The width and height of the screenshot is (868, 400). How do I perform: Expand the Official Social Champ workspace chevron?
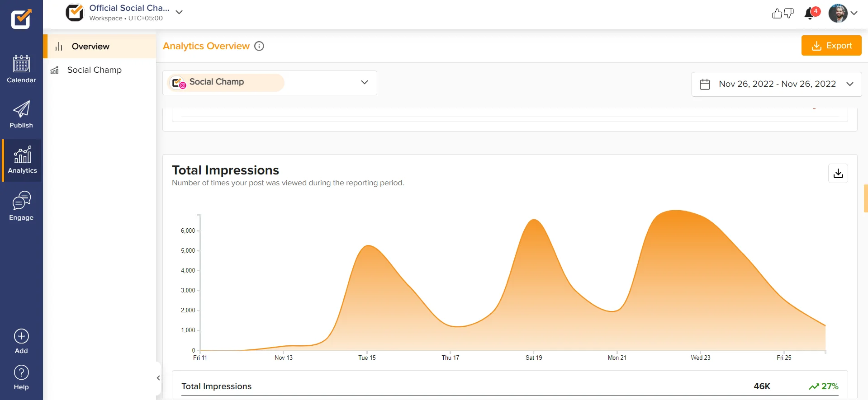pos(179,12)
